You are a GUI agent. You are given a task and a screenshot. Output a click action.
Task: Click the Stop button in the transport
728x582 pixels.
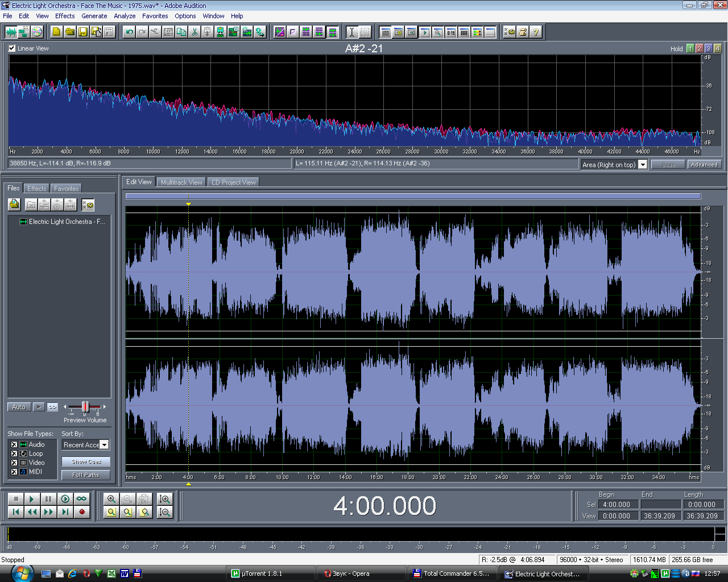click(16, 499)
